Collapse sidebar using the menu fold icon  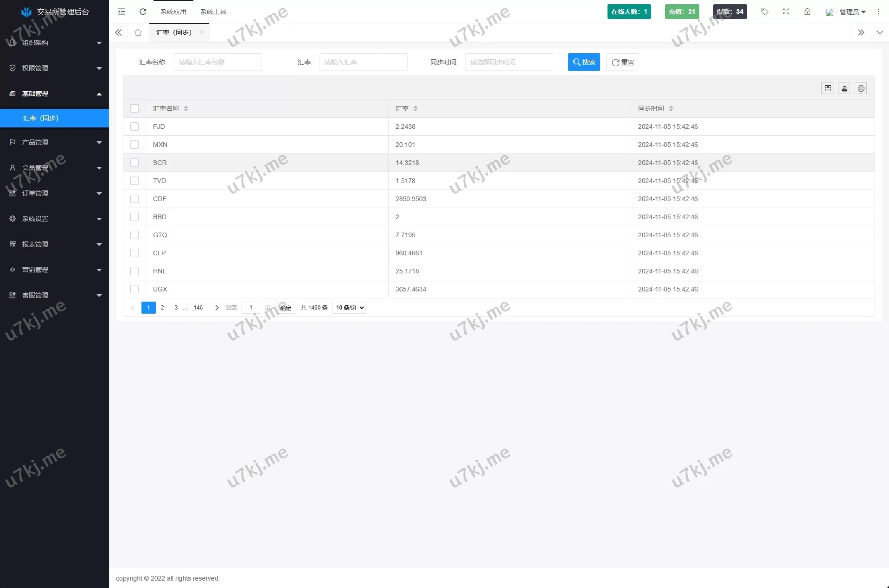pyautogui.click(x=122, y=12)
